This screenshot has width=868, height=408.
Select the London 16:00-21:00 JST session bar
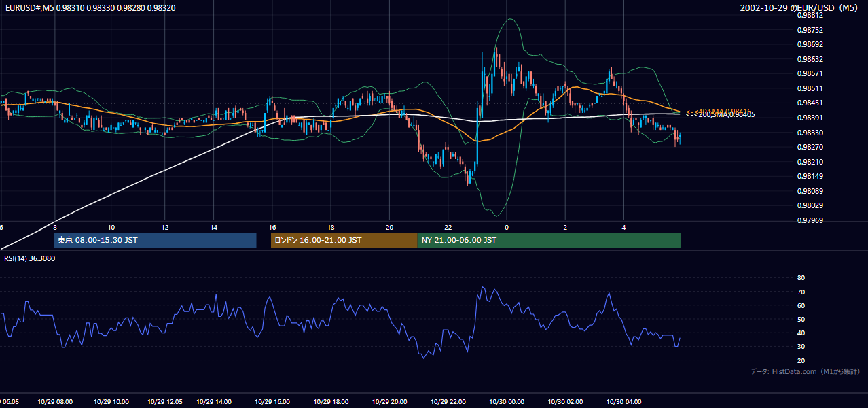(344, 240)
